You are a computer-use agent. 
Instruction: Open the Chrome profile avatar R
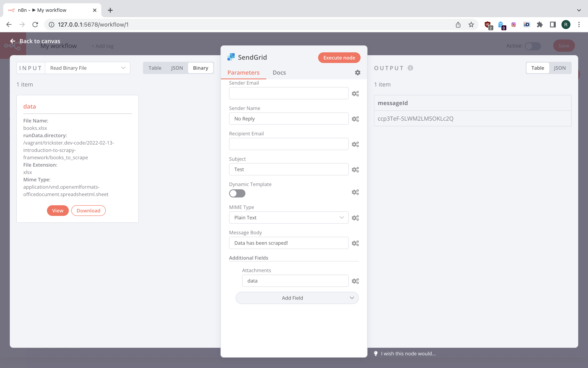566,25
